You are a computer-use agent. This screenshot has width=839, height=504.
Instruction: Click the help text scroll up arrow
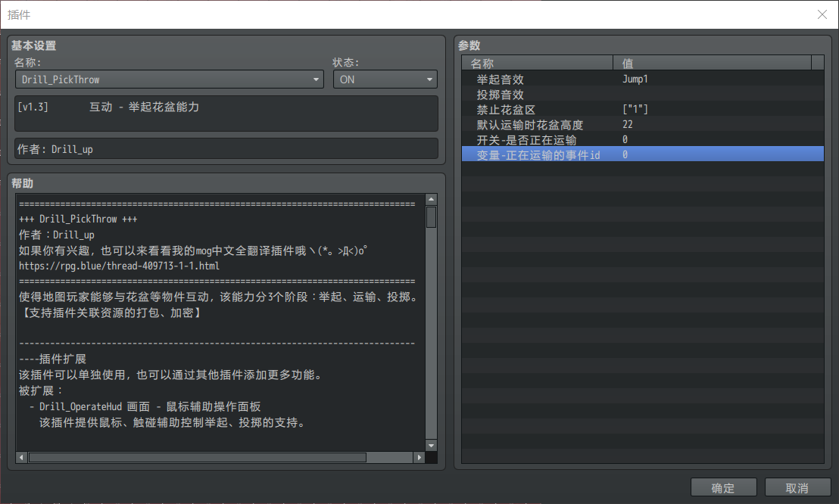pos(432,199)
